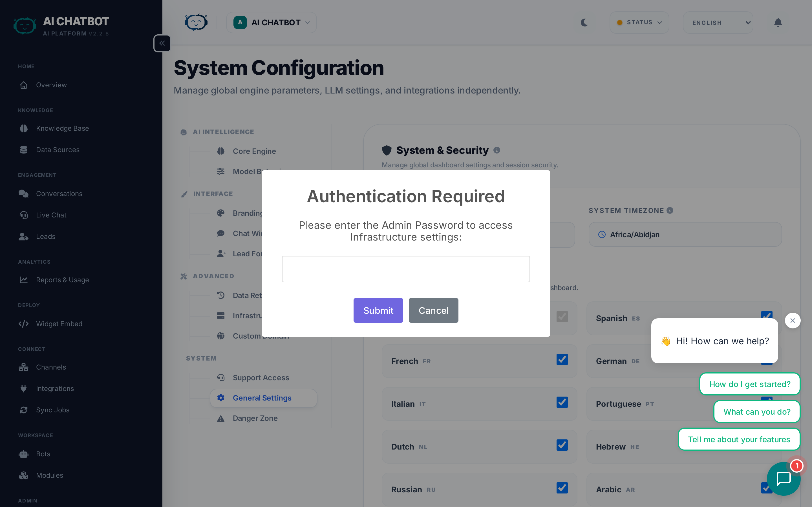
Task: Open notifications bell icon
Action: click(x=778, y=23)
